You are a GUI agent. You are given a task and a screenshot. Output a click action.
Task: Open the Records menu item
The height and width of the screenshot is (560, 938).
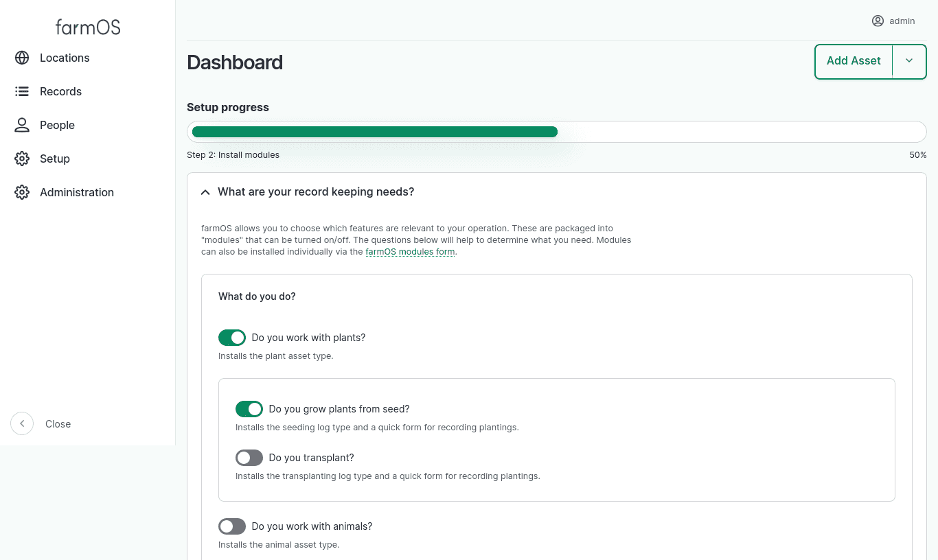pos(60,91)
